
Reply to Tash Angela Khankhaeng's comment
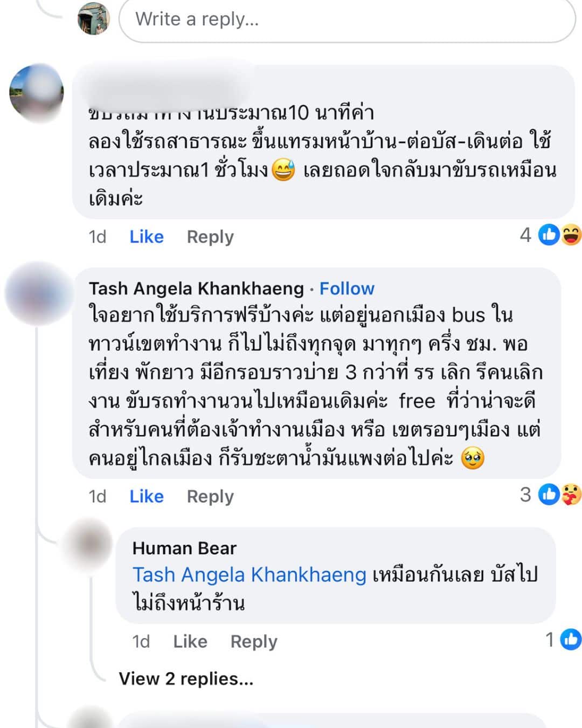210,496
